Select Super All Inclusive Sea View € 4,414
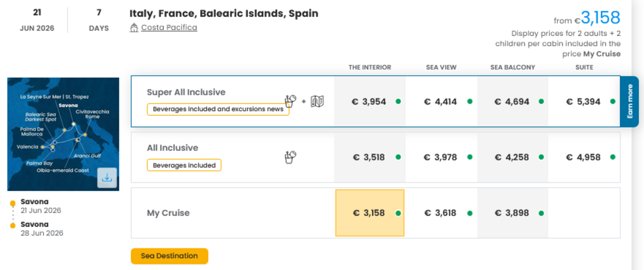Image resolution: width=644 pixels, height=270 pixels. pyautogui.click(x=441, y=102)
